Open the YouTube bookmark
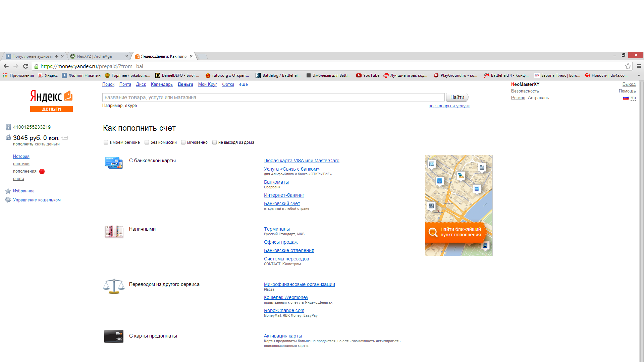This screenshot has height=362, width=644. (368, 75)
